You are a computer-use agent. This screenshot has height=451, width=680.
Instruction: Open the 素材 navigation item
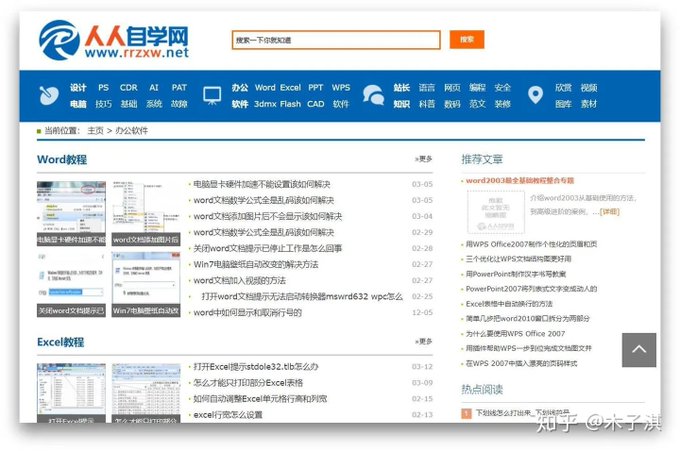[x=588, y=104]
